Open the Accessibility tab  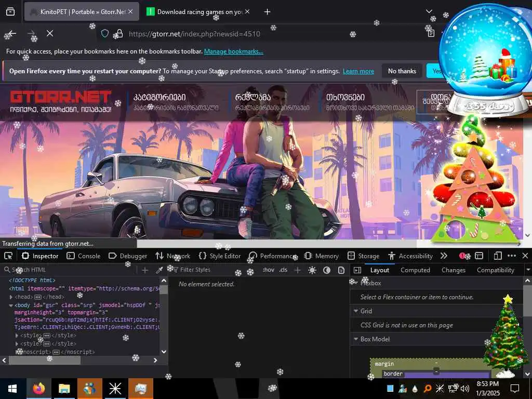pos(410,256)
